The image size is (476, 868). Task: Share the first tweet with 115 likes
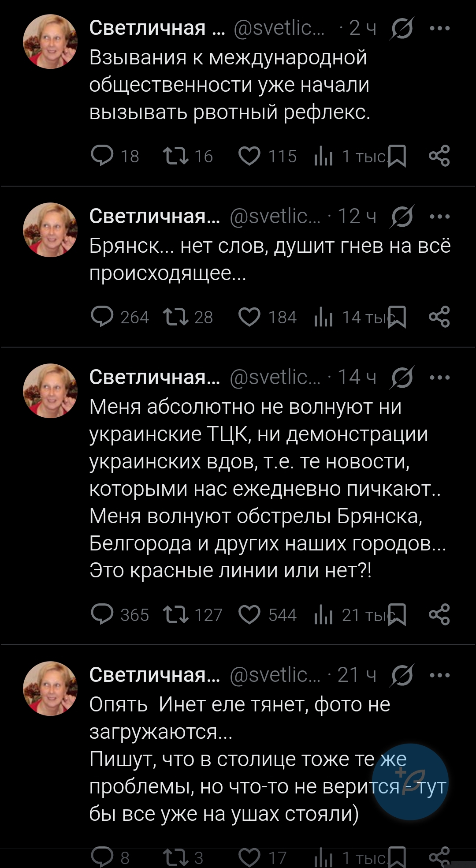(x=439, y=156)
